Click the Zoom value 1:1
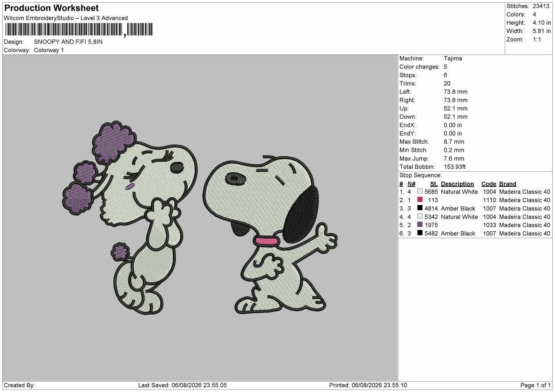The width and height of the screenshot is (555, 392). point(537,40)
